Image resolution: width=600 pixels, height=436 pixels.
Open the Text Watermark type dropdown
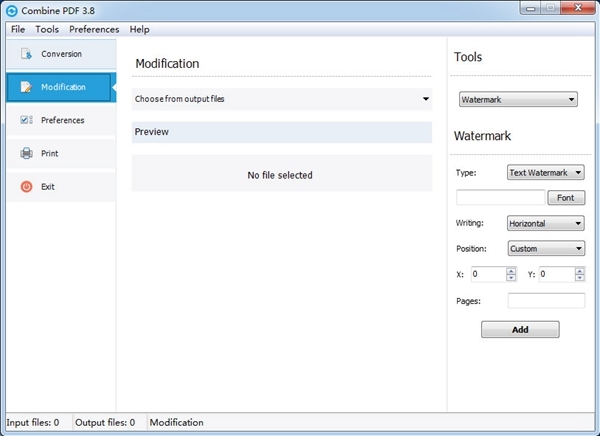coord(546,173)
